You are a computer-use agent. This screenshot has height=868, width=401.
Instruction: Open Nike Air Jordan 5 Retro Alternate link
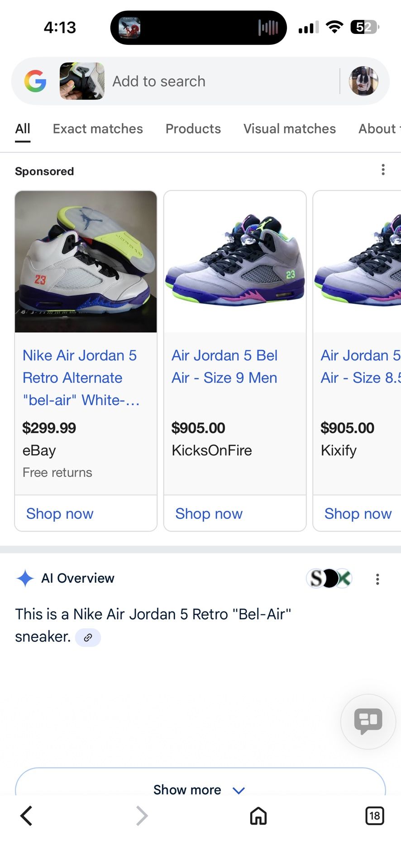tap(81, 377)
